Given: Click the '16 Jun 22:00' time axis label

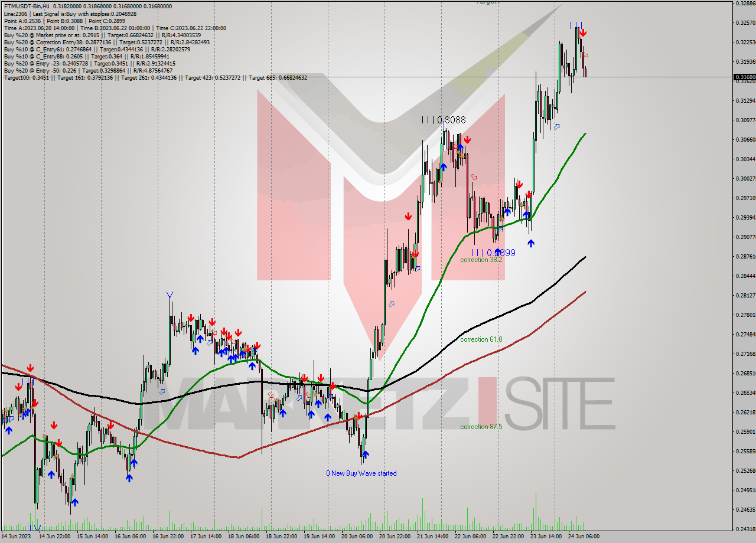Looking at the screenshot, I should (169, 537).
